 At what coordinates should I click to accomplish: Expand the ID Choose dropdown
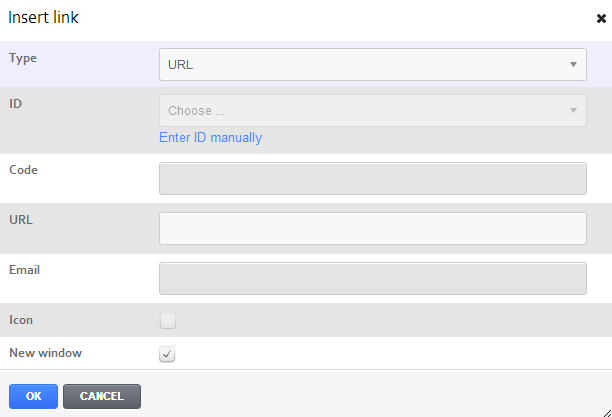(373, 110)
